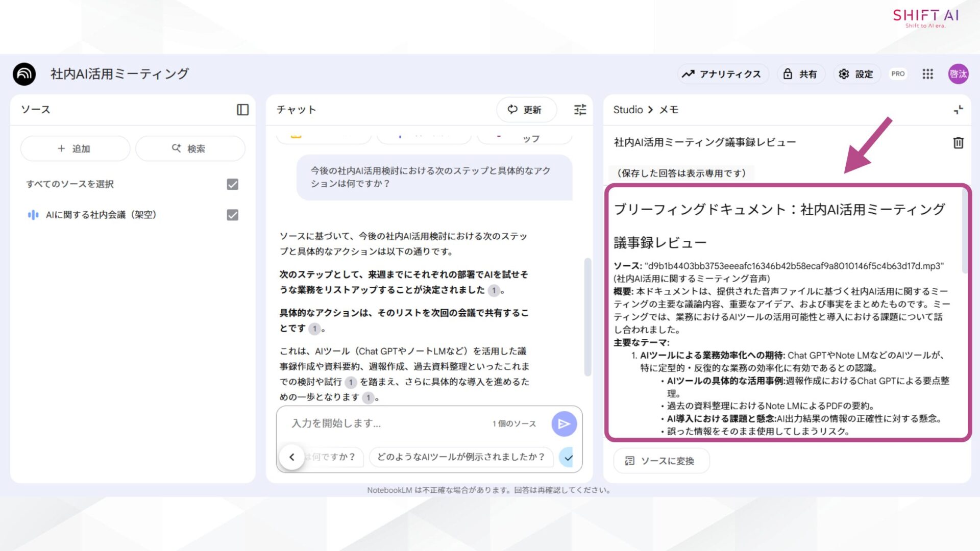
Task: Open the Studio breadcrumb item
Action: (627, 110)
